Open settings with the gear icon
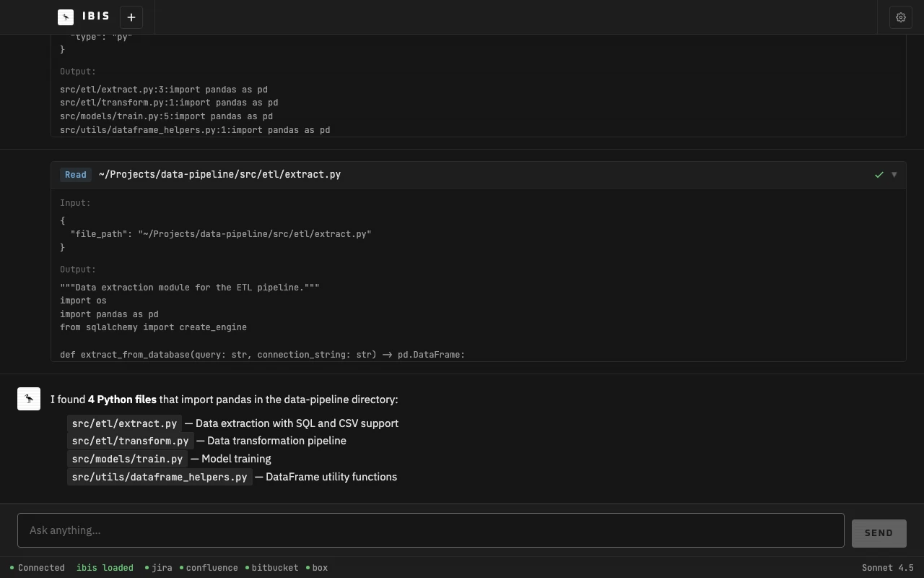Image resolution: width=924 pixels, height=578 pixels. click(901, 17)
